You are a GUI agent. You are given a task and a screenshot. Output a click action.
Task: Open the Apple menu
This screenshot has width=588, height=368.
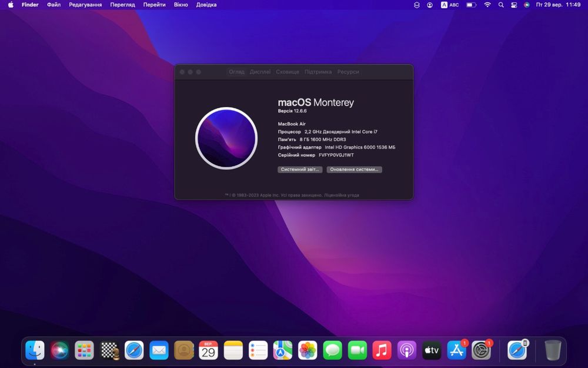[11, 5]
